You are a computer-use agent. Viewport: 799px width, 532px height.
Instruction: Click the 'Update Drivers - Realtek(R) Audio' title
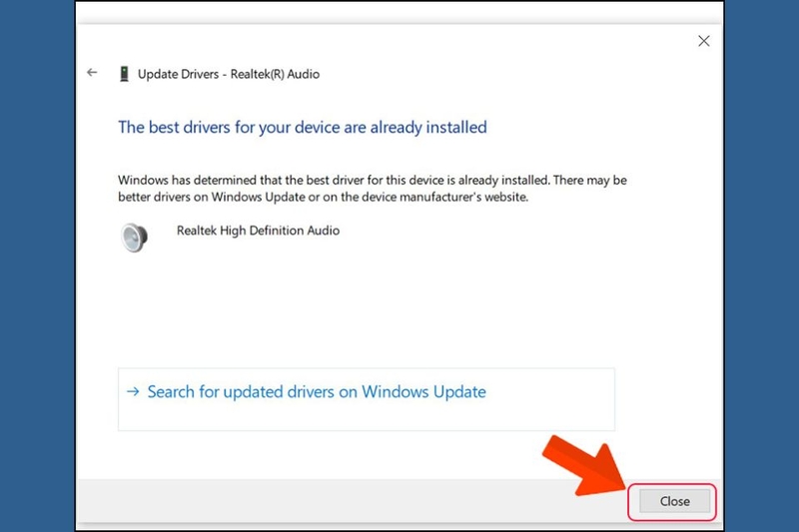coord(229,74)
